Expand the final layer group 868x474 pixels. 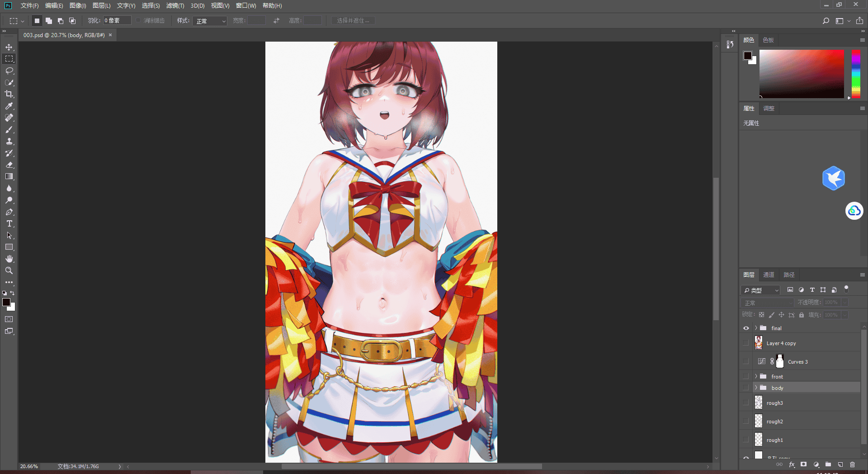[x=756, y=328]
